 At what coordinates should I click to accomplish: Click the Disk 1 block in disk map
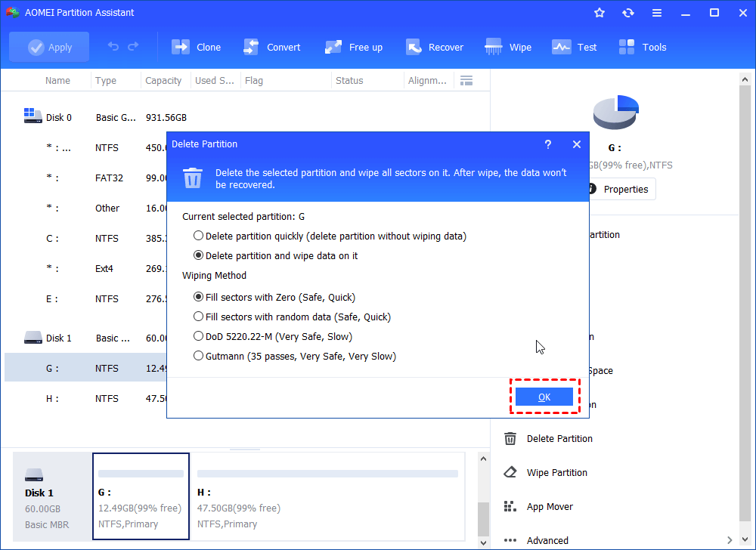click(x=52, y=496)
